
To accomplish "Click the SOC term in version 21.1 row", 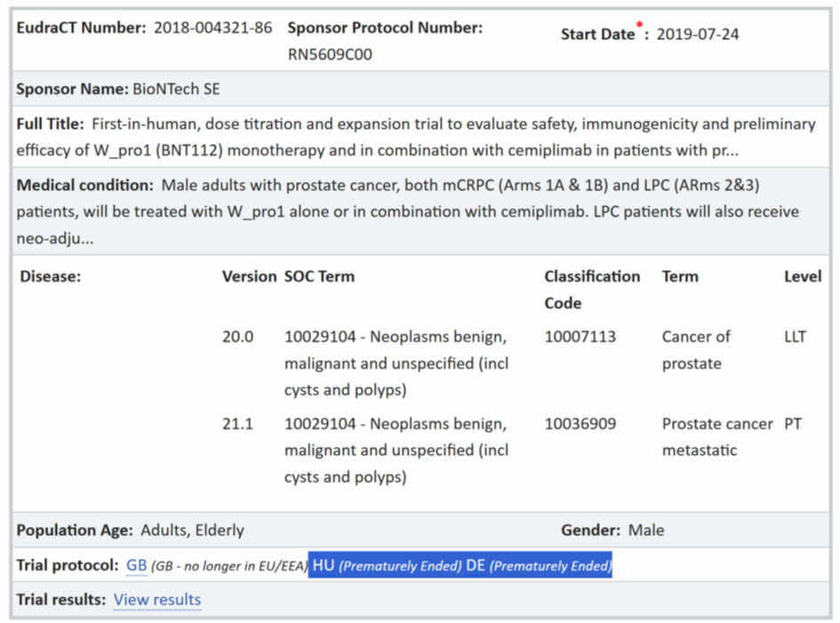I will pos(396,451).
